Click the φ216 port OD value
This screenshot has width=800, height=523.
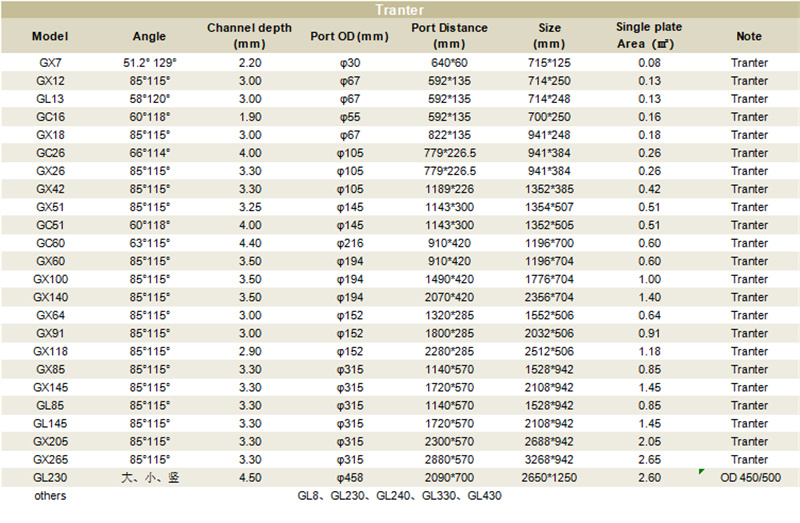click(350, 243)
